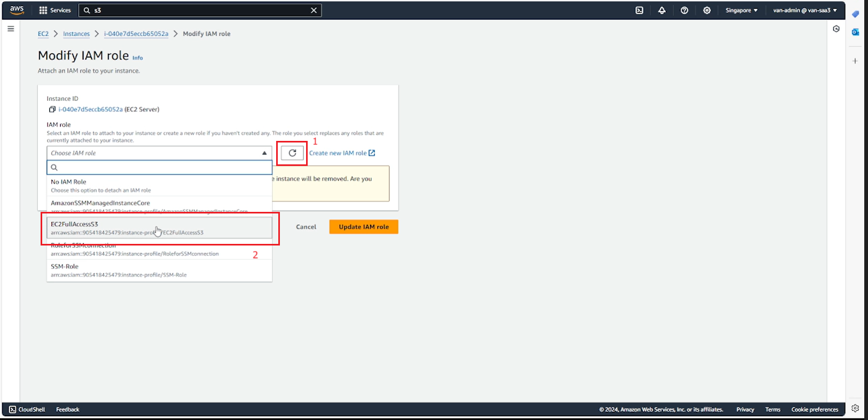Viewport: 868px width, 420px height.
Task: Select EC2FullAccessS3 role
Action: pyautogui.click(x=159, y=228)
